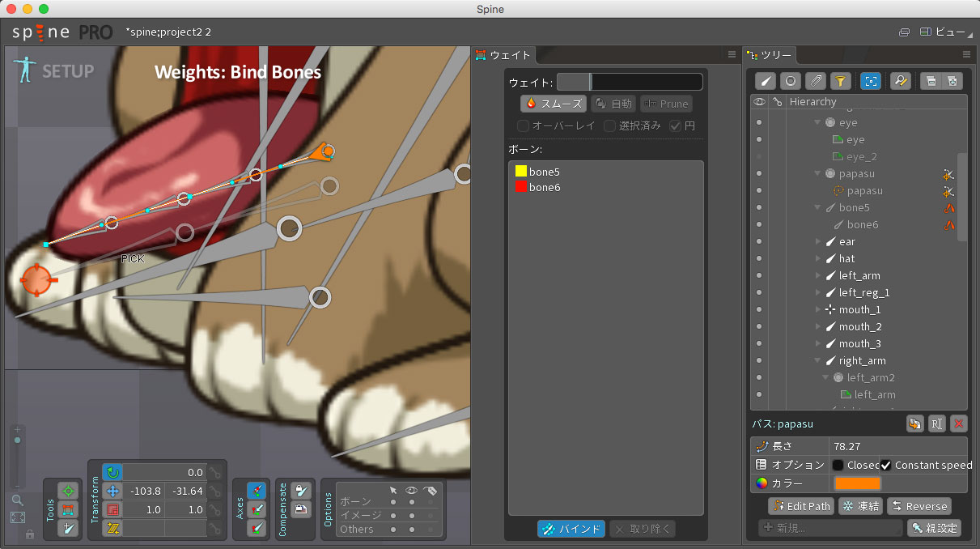Expand the hat bone node
This screenshot has height=549, width=980.
click(x=818, y=258)
